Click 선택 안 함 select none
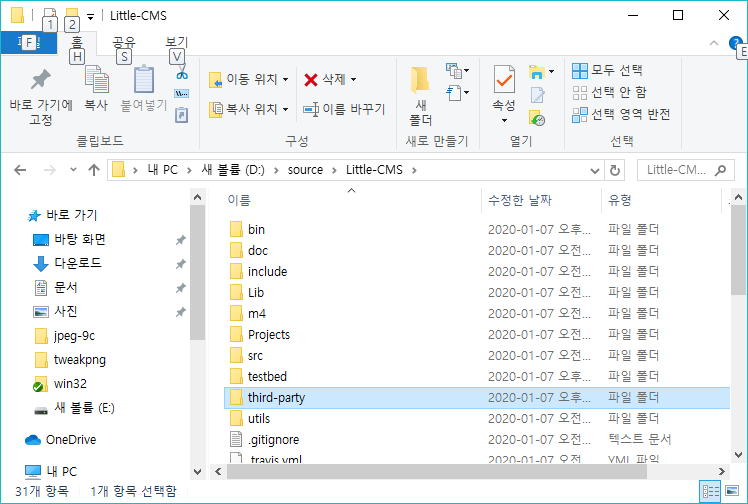Screen dimensions: 748x504 (x=609, y=92)
